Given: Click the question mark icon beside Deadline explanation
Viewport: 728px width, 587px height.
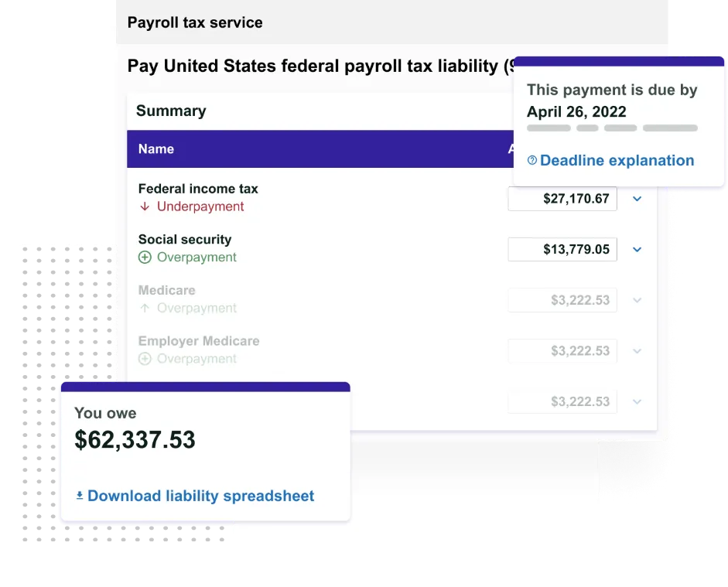Looking at the screenshot, I should click(x=531, y=161).
